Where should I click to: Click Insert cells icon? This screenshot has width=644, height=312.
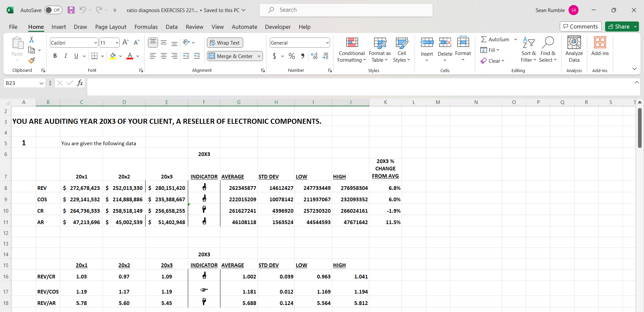427,43
